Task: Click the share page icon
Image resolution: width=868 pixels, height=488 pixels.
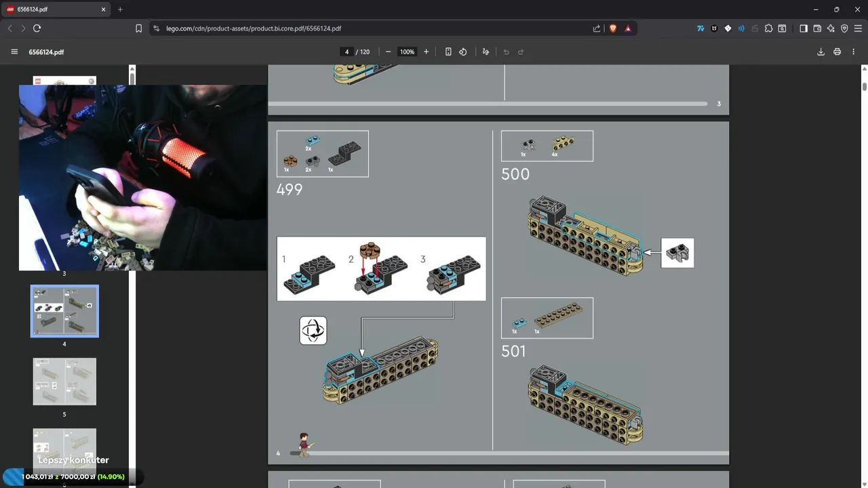Action: (x=597, y=28)
